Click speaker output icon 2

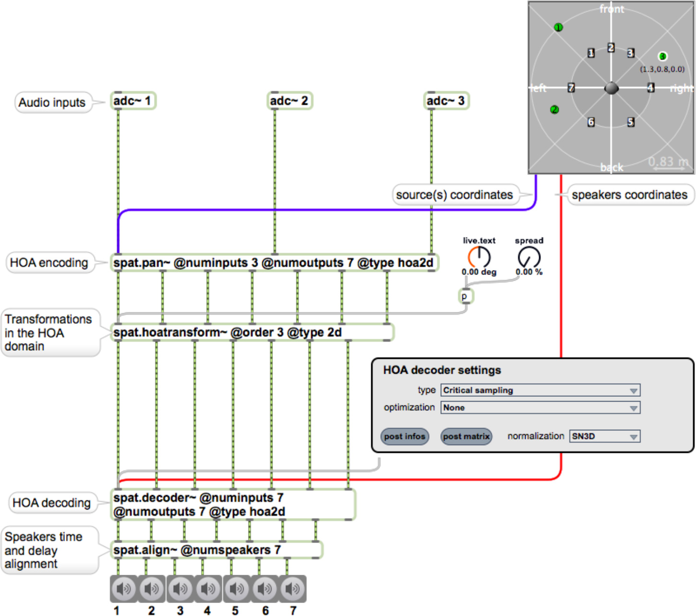[x=152, y=589]
